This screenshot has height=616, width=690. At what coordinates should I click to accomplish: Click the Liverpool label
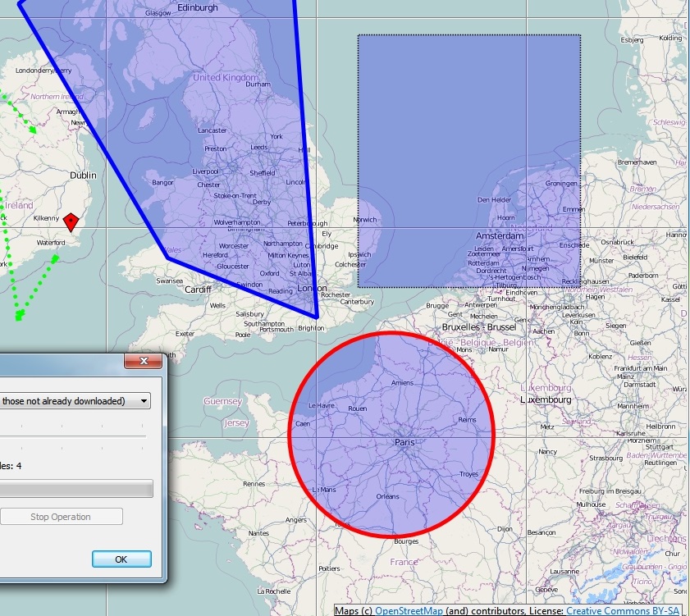coord(205,171)
